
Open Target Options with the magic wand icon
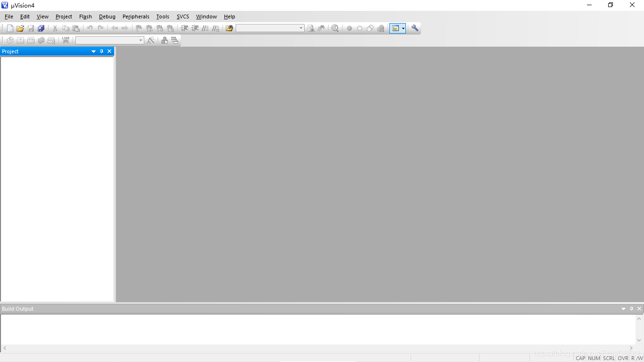150,41
